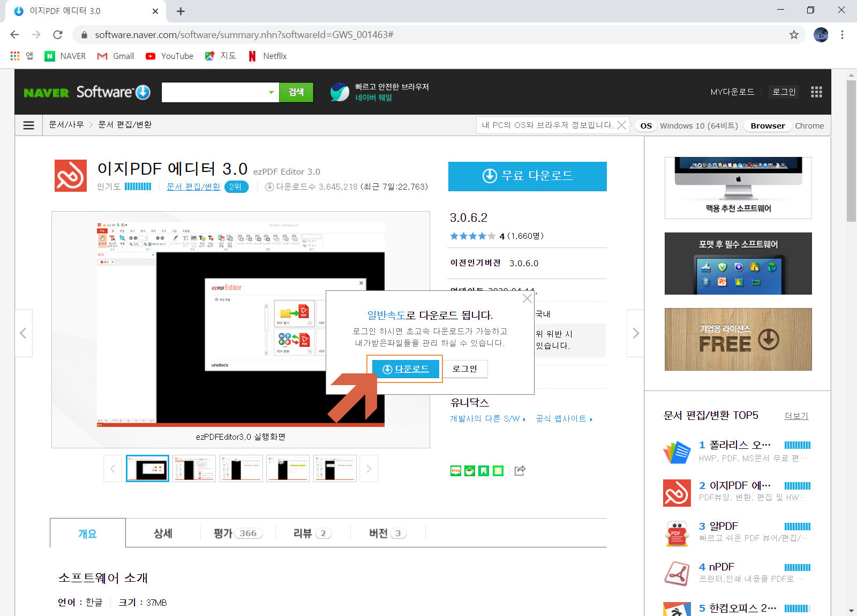The width and height of the screenshot is (857, 616).
Task: Click the nPDF app icon
Action: point(677,574)
